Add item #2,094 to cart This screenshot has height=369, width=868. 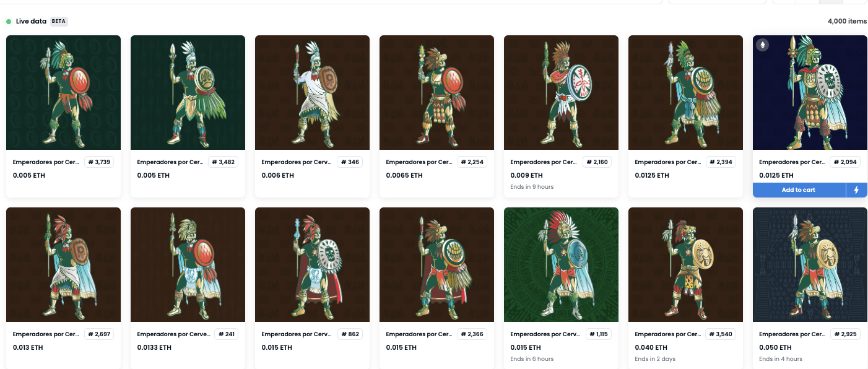tap(799, 190)
